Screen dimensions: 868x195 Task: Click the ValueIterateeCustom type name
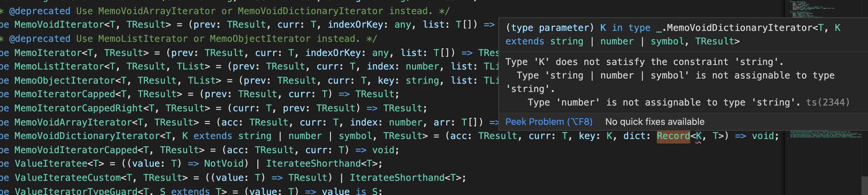68,178
